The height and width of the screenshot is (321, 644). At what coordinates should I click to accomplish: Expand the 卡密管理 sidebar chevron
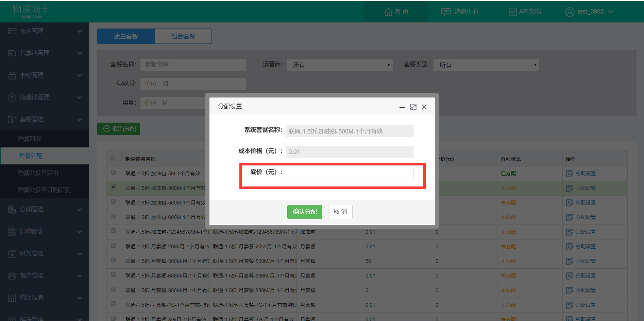click(80, 76)
